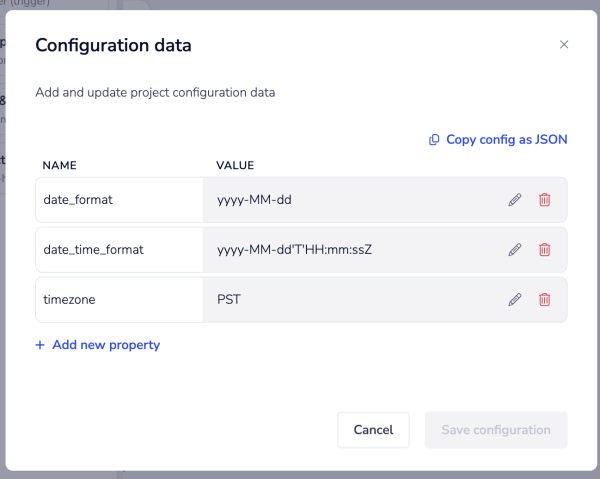This screenshot has height=479, width=600.
Task: Click the date_time_format name cell
Action: click(119, 249)
